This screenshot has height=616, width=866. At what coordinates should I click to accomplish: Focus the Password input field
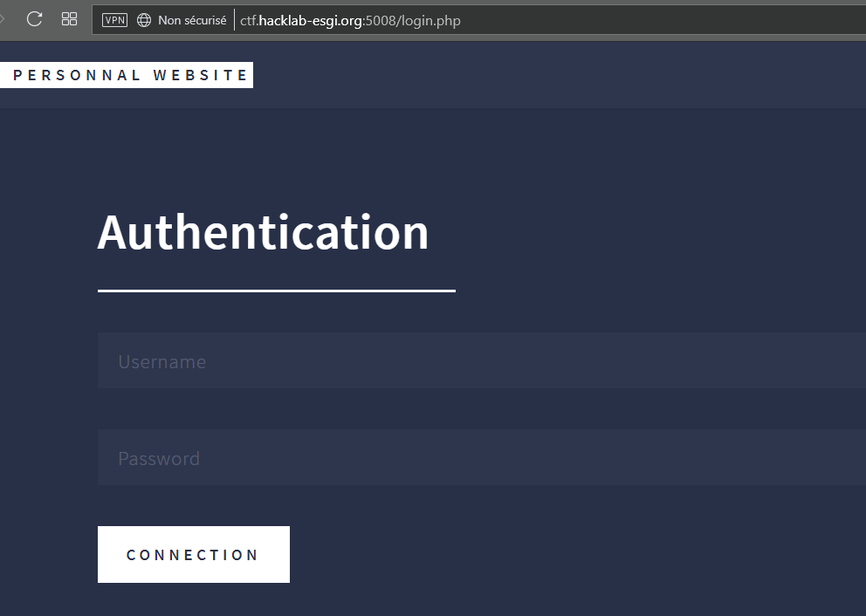[482, 457]
